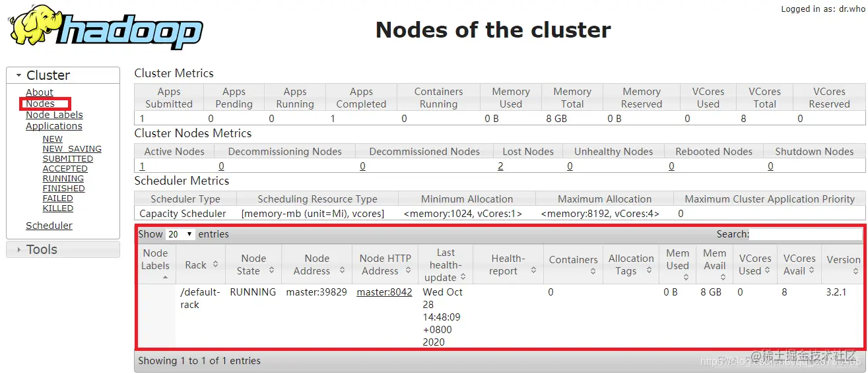Filter applications by ACCEPTED state
The image size is (868, 374).
[x=65, y=169]
